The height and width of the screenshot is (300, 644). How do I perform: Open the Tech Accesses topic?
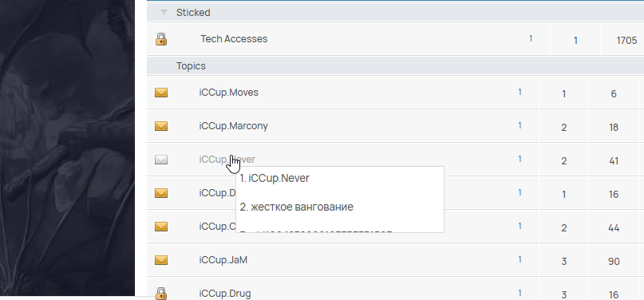pos(234,39)
